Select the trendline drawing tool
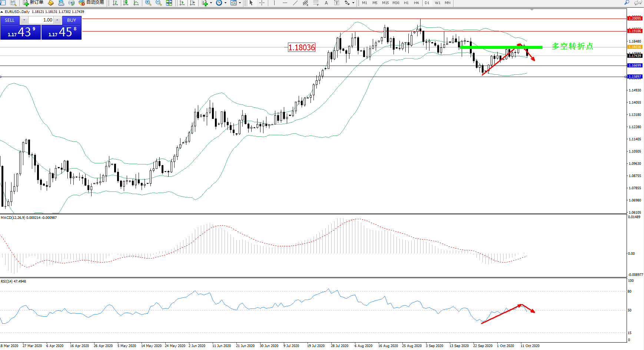The image size is (644, 350). tap(295, 3)
